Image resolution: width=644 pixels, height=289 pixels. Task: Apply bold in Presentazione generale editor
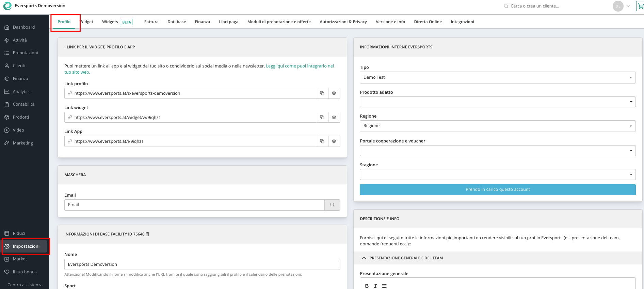pyautogui.click(x=367, y=286)
